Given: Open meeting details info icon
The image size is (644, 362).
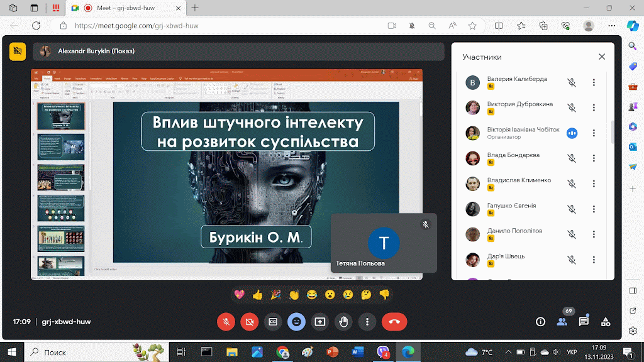Looking at the screenshot, I should [540, 321].
